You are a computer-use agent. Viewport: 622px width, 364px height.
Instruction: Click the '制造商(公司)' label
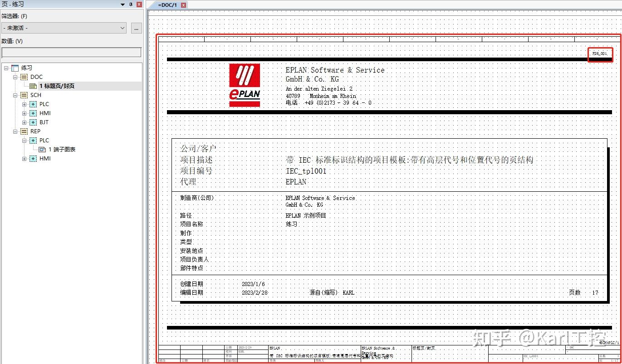point(197,198)
